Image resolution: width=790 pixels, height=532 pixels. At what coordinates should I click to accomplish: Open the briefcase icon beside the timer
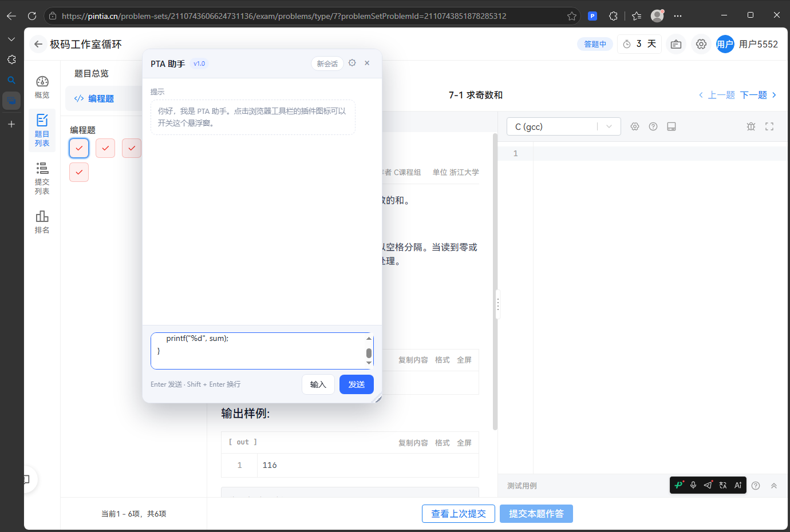(676, 44)
